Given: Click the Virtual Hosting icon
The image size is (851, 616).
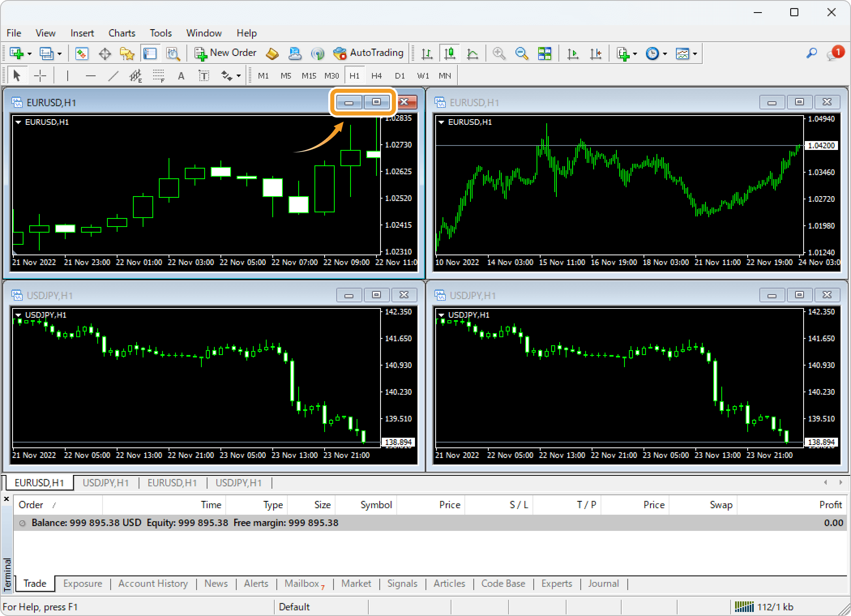Looking at the screenshot, I should (x=295, y=53).
